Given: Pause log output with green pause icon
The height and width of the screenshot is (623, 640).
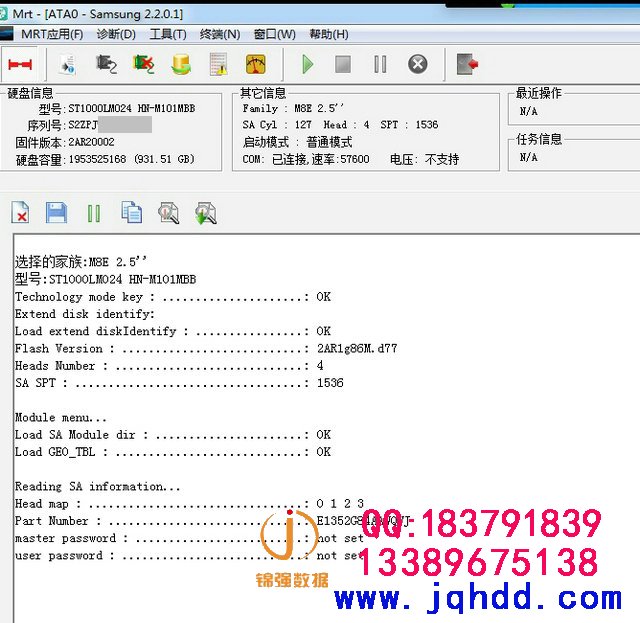Looking at the screenshot, I should (94, 214).
